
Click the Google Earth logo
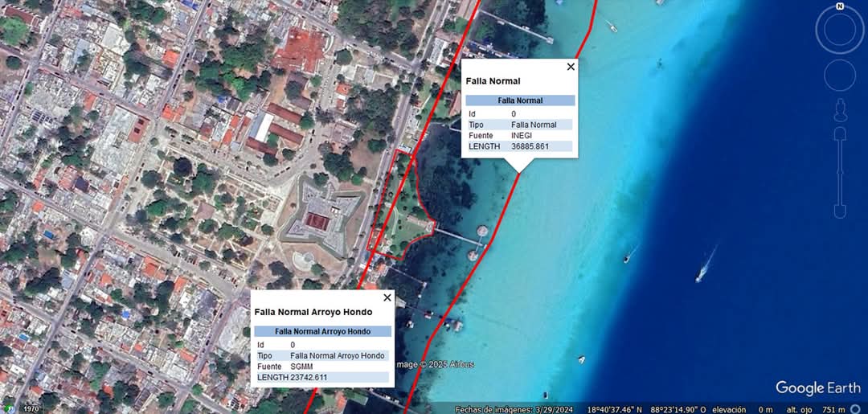click(x=817, y=388)
